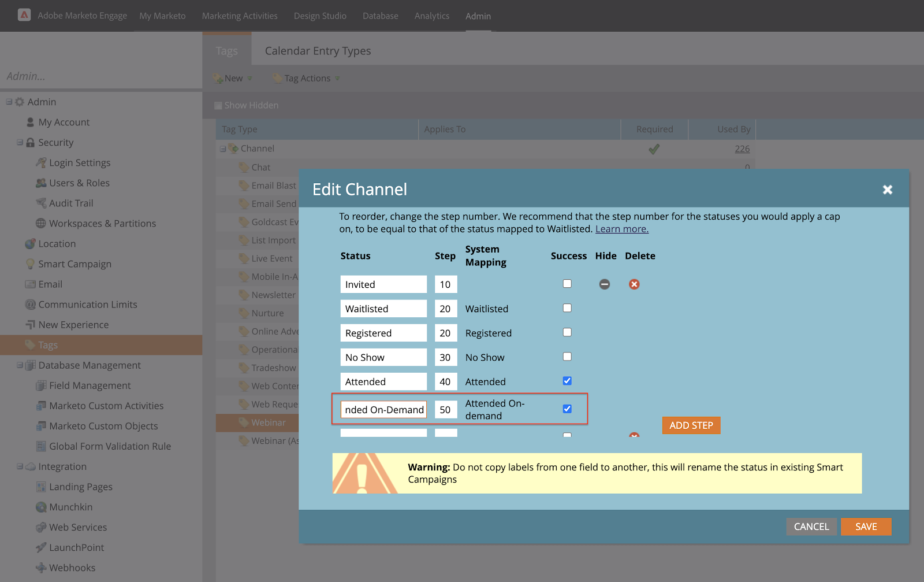Click the No Show status name field

pyautogui.click(x=383, y=357)
